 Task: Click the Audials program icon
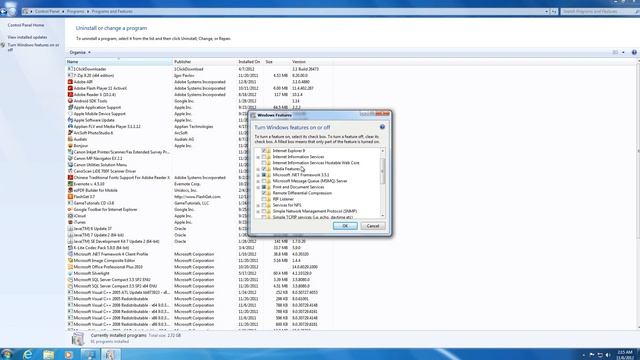[70, 139]
